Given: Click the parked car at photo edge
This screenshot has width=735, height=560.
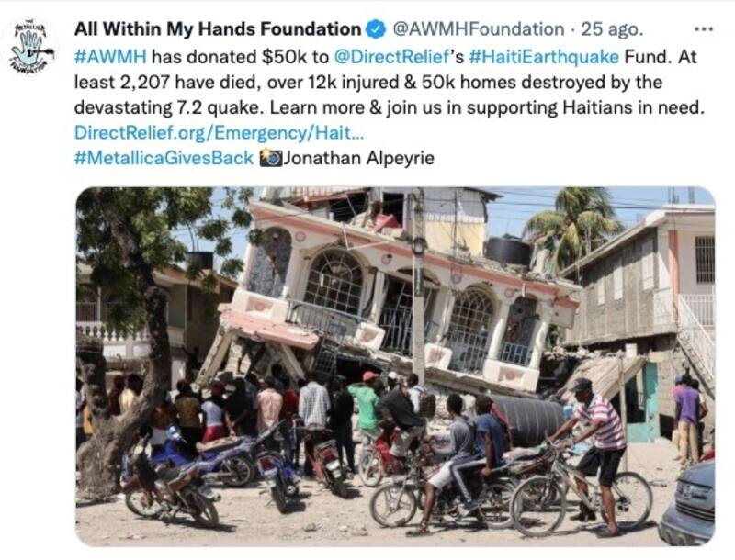Looking at the screenshot, I should coord(687,505).
